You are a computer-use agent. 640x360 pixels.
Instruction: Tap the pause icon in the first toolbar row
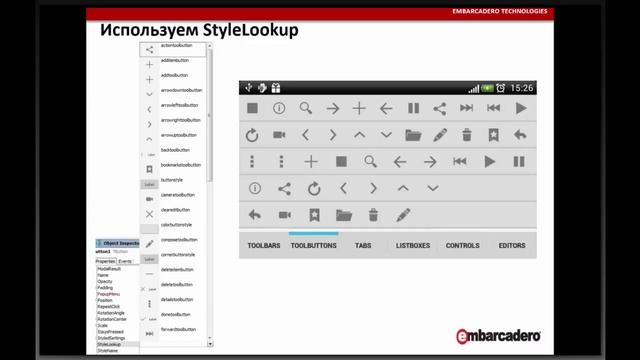[x=413, y=108]
